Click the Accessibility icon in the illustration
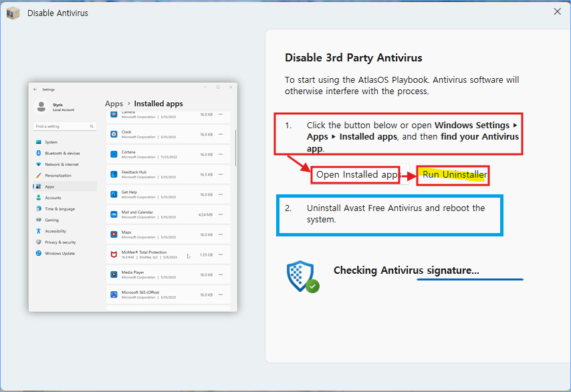 click(39, 231)
